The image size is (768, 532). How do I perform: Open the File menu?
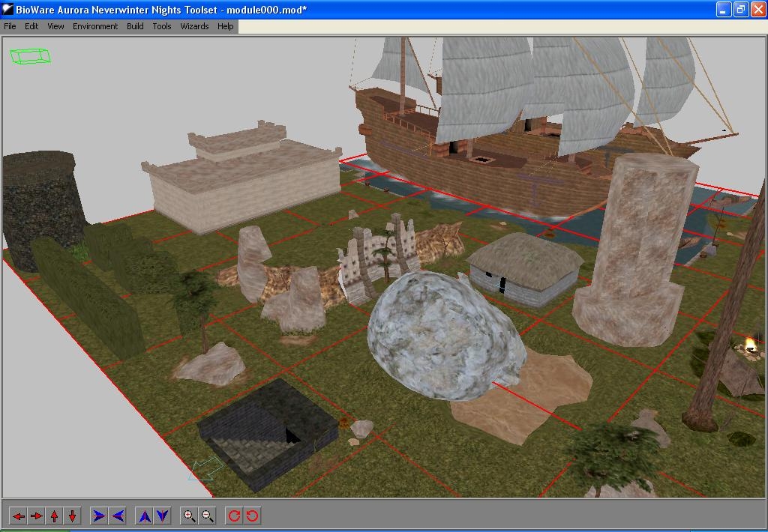coord(10,26)
